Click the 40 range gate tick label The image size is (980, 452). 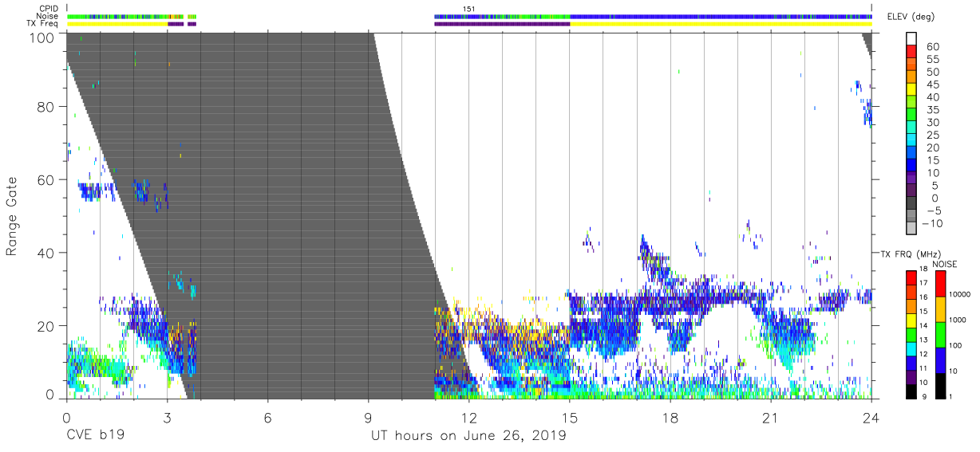45,253
